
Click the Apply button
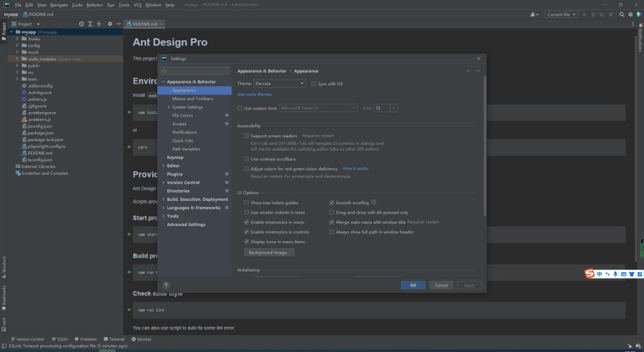pyautogui.click(x=469, y=285)
